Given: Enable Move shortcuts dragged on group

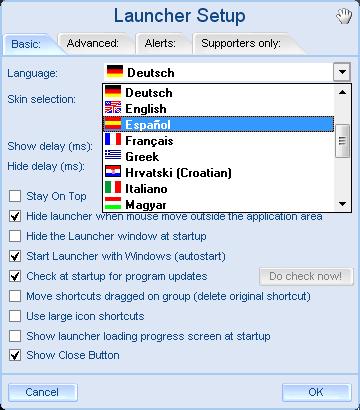Looking at the screenshot, I should (x=15, y=296).
